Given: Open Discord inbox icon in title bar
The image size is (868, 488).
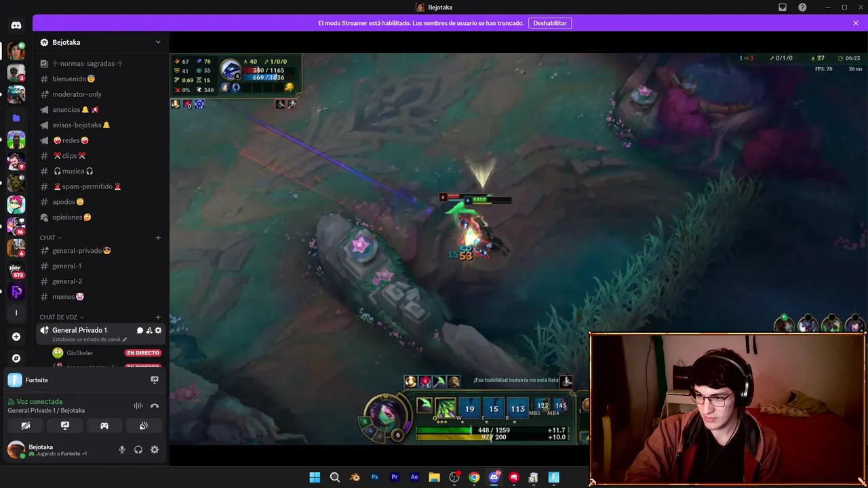Looking at the screenshot, I should coord(783,7).
